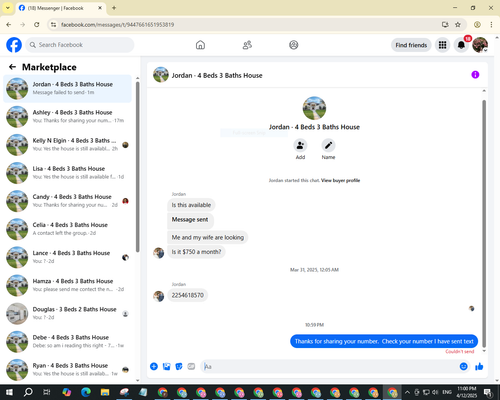
Task: Open the taskbar clock and date
Action: point(467,392)
